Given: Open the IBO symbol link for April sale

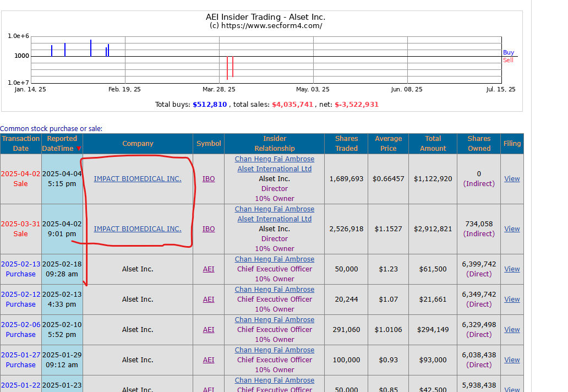Looking at the screenshot, I should 209,178.
